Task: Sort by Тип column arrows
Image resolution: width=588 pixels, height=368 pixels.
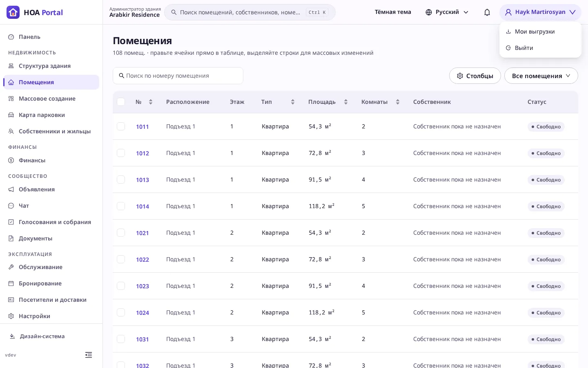Action: 293,102
